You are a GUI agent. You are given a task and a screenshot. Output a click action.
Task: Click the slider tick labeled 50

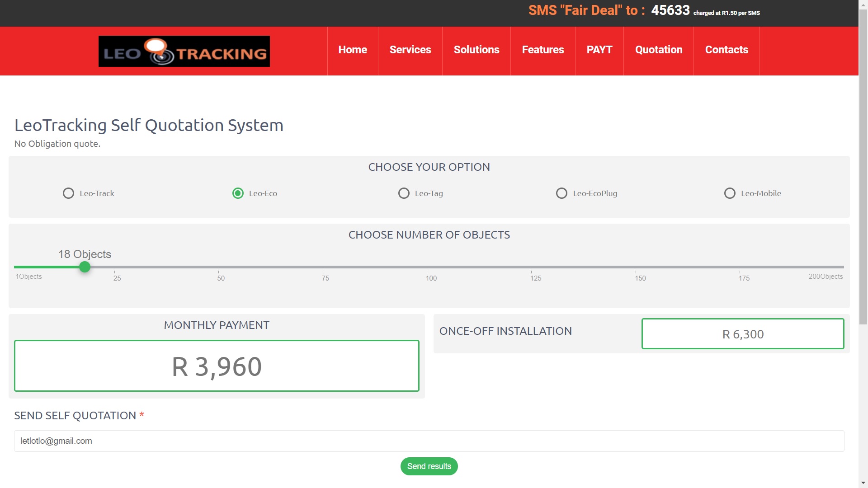(221, 278)
